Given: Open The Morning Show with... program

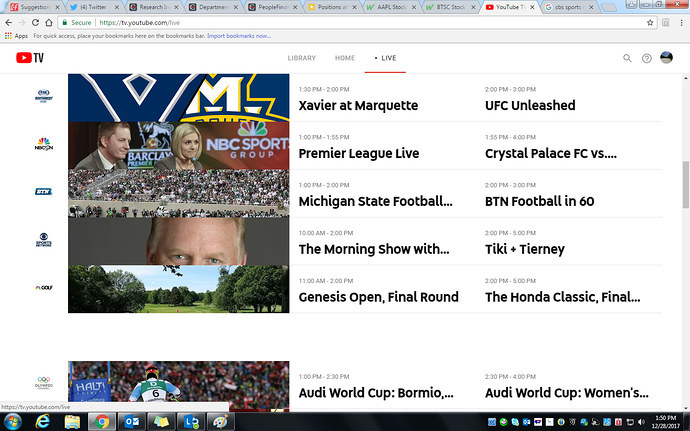Looking at the screenshot, I should point(374,250).
